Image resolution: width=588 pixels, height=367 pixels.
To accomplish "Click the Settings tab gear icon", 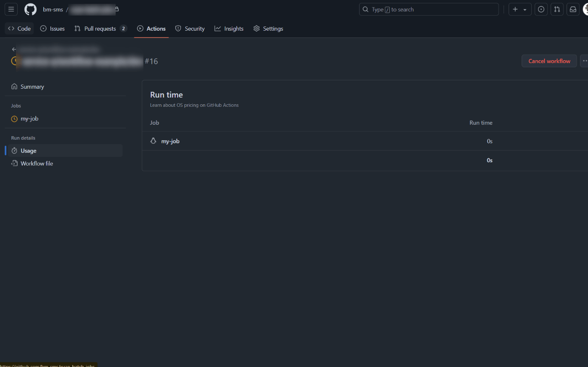I will [257, 29].
